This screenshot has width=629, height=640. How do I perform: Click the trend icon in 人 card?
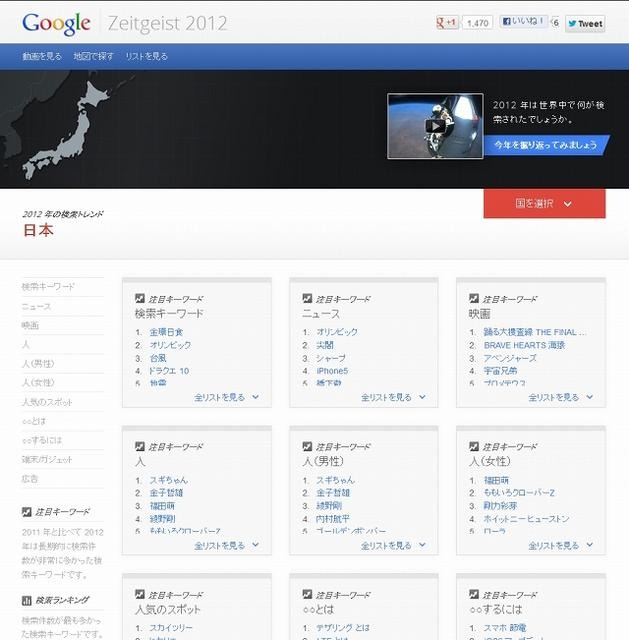click(140, 447)
